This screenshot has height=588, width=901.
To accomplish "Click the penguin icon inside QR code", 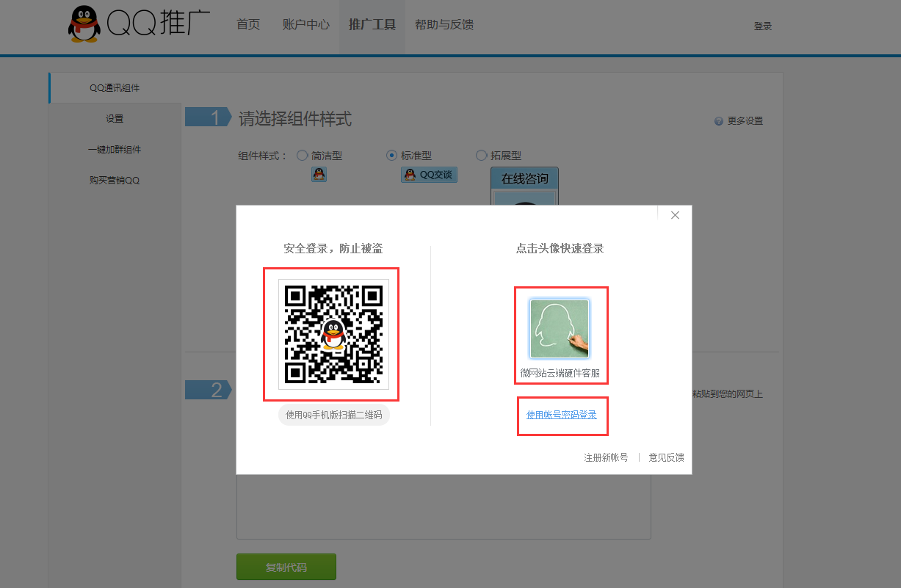I will pyautogui.click(x=333, y=335).
